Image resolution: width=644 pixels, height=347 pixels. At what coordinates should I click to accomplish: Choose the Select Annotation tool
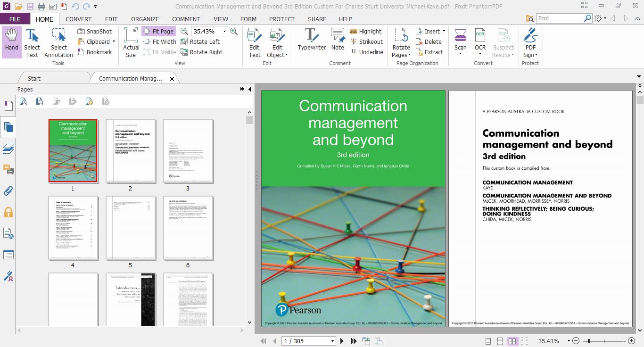(58, 42)
